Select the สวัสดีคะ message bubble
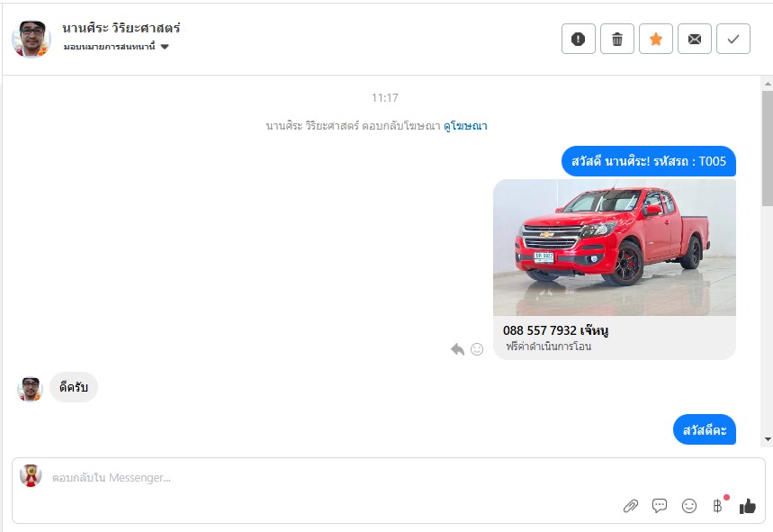Viewport: 773px width, 532px height. click(x=705, y=429)
